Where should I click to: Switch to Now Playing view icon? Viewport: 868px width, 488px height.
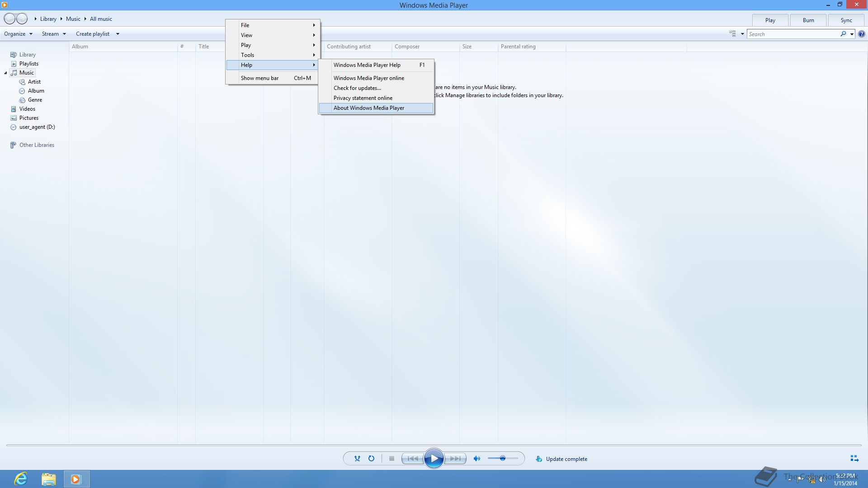pos(854,459)
